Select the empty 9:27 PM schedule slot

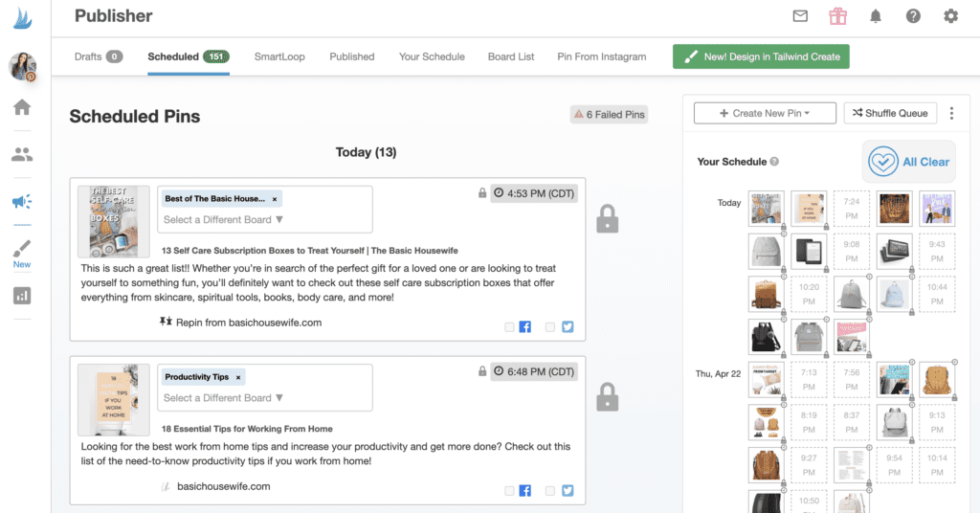coord(809,465)
